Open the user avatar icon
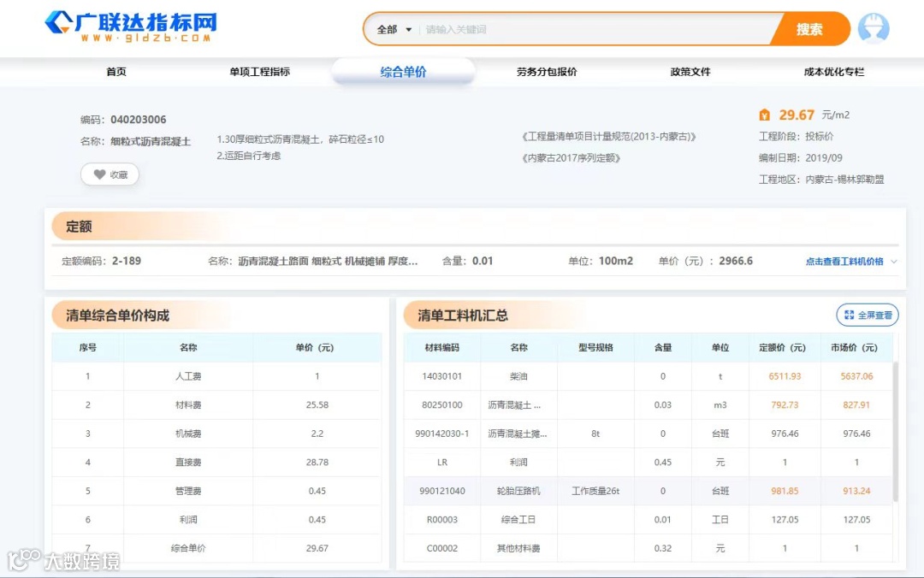The image size is (924, 578). click(x=874, y=28)
